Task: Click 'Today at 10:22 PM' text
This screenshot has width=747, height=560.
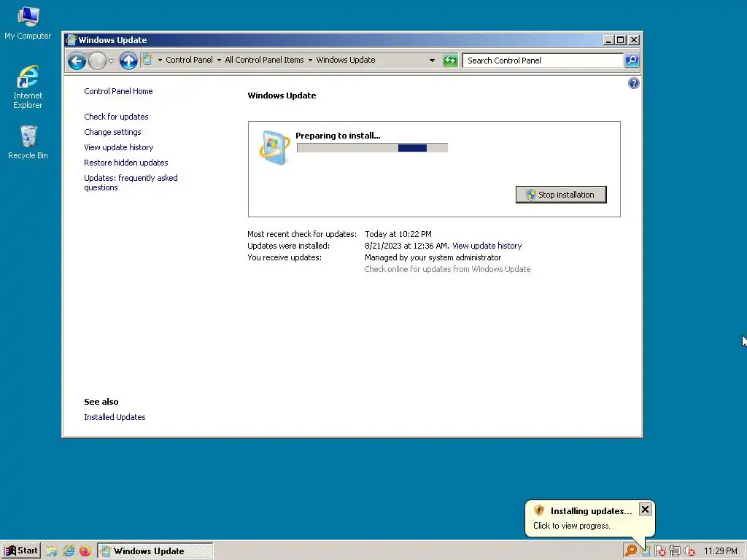Action: pyautogui.click(x=398, y=234)
